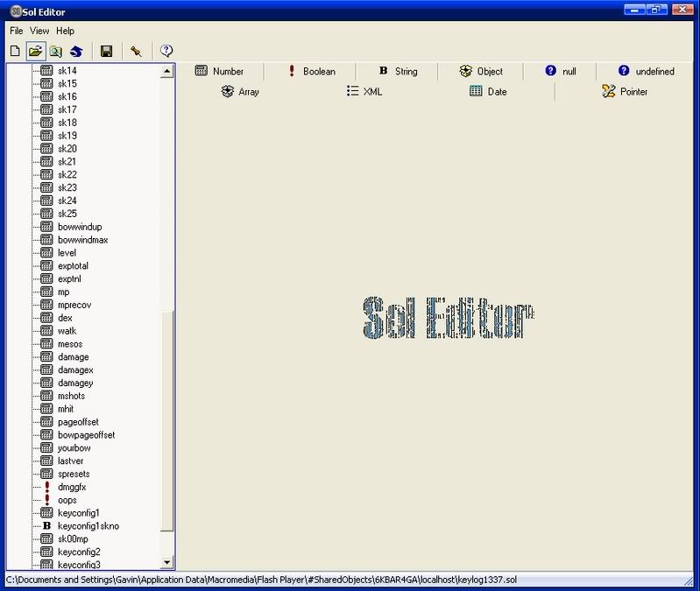Select the damagey tree entry
Viewport: 700px width, 591px height.
[75, 383]
